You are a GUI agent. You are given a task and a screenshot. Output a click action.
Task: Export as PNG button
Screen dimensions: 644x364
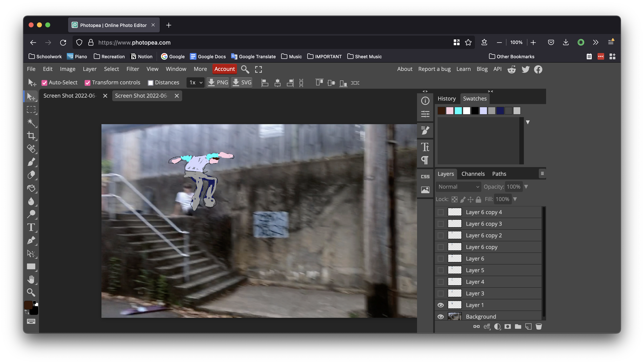pos(218,83)
